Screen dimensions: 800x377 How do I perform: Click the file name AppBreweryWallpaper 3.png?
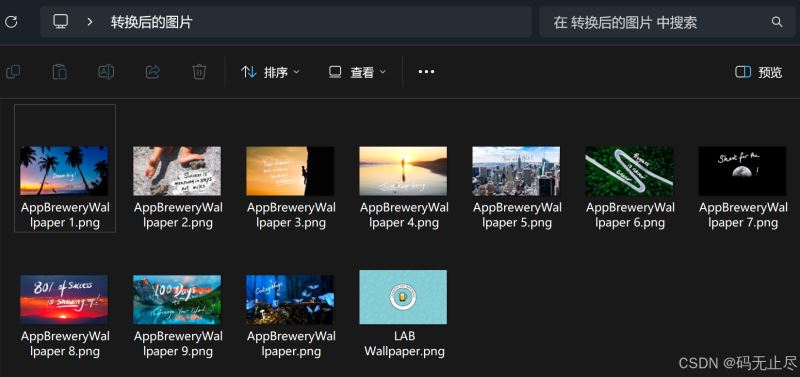tap(291, 215)
